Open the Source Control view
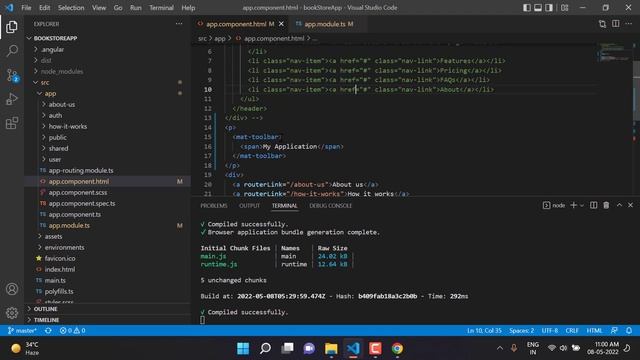The width and height of the screenshot is (640, 360). point(12,75)
